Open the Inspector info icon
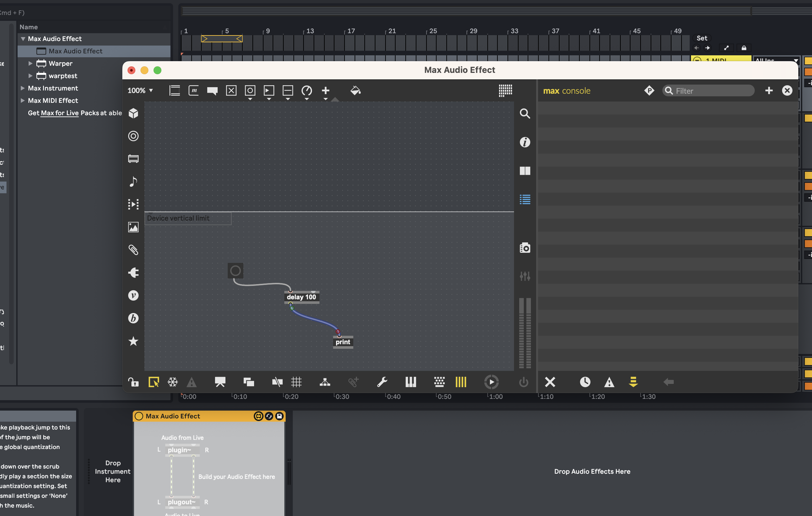 pos(525,142)
